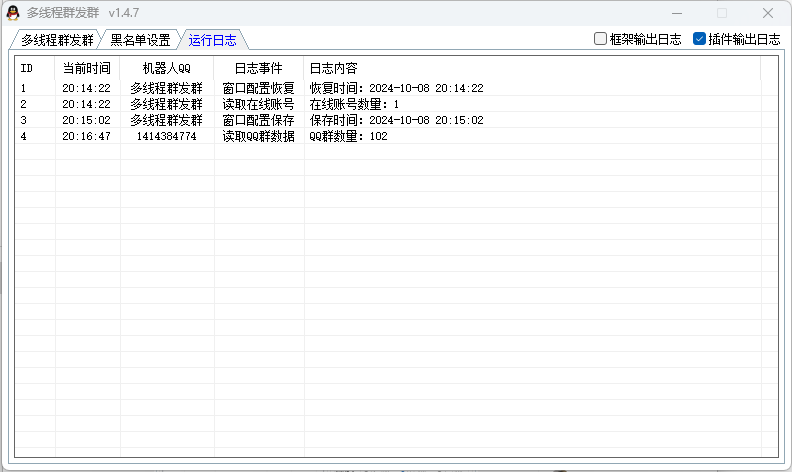The height and width of the screenshot is (472, 792).
Task: Click the 当前时间 column header
Action: (x=86, y=68)
